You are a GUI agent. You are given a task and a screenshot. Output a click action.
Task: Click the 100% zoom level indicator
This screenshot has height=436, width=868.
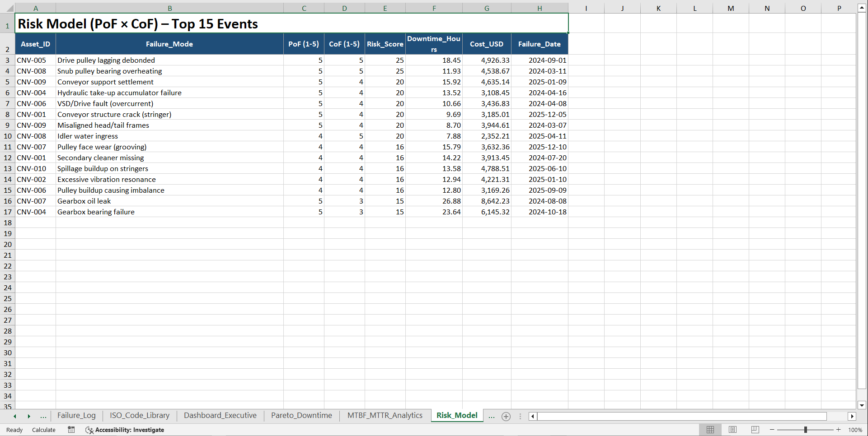[x=855, y=430]
